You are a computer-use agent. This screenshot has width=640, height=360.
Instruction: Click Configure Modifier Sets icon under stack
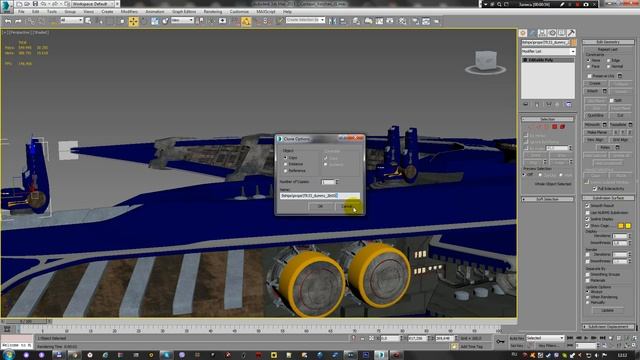click(x=569, y=104)
